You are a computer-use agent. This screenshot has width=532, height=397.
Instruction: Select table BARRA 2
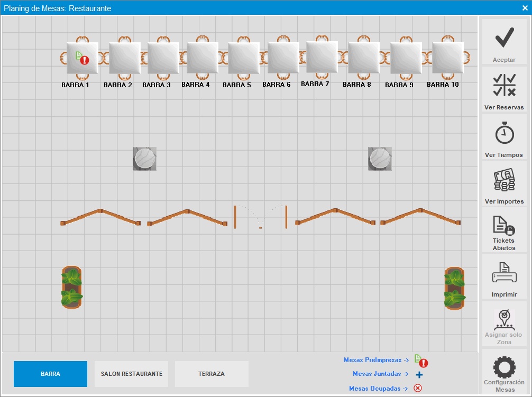124,58
